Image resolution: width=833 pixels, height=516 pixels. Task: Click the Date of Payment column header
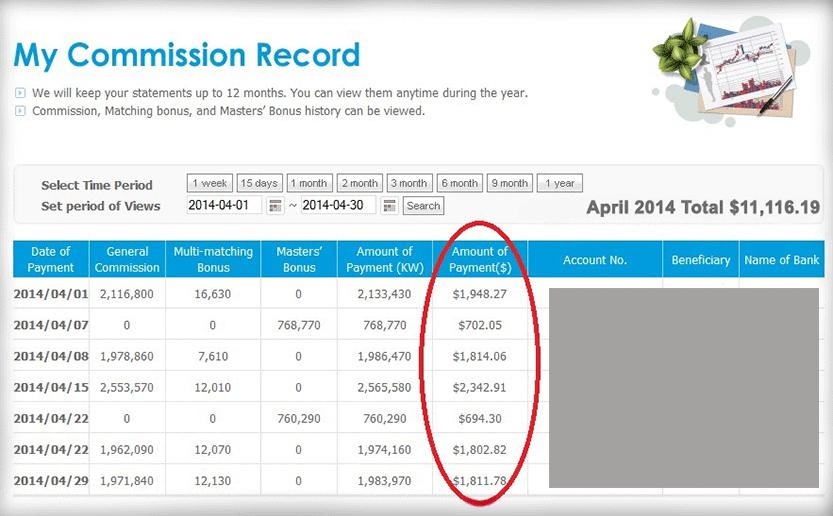coord(51,260)
